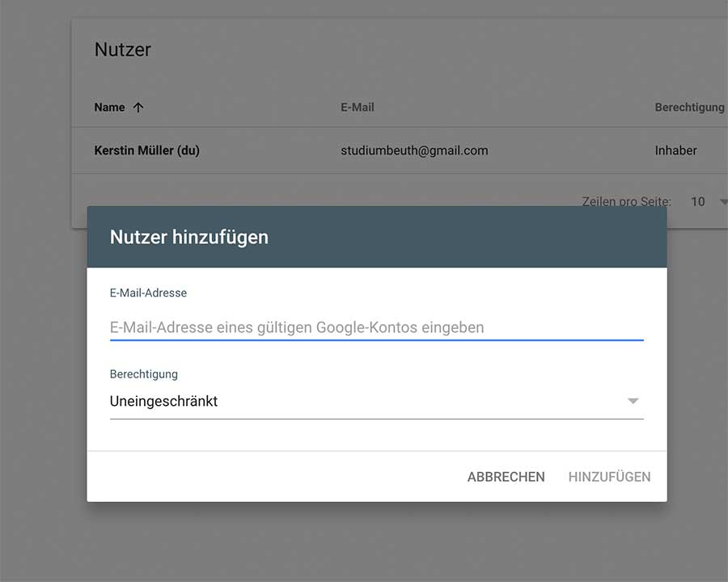Screen dimensions: 728x582
Task: Click the Nutzer page heading
Action: click(122, 49)
